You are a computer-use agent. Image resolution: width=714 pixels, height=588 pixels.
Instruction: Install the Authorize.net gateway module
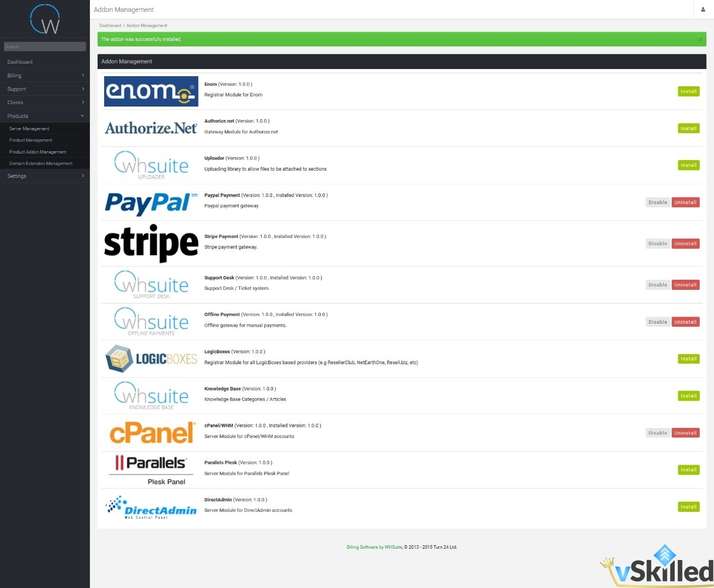coord(688,128)
